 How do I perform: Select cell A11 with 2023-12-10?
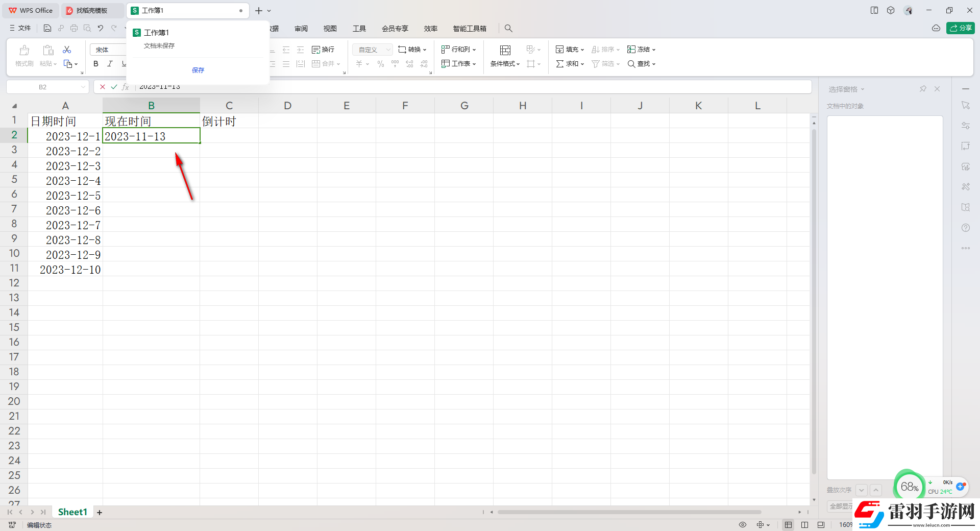(x=65, y=270)
